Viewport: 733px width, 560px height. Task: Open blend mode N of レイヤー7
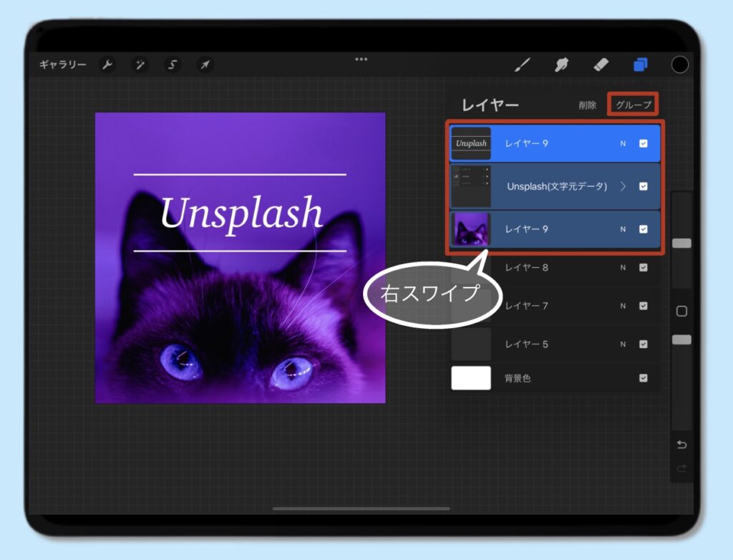[623, 306]
